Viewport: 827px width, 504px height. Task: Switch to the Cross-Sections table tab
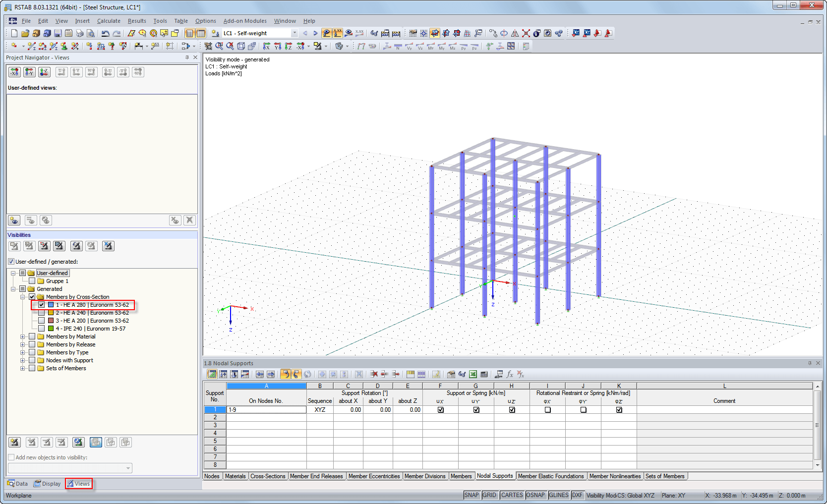pyautogui.click(x=268, y=476)
